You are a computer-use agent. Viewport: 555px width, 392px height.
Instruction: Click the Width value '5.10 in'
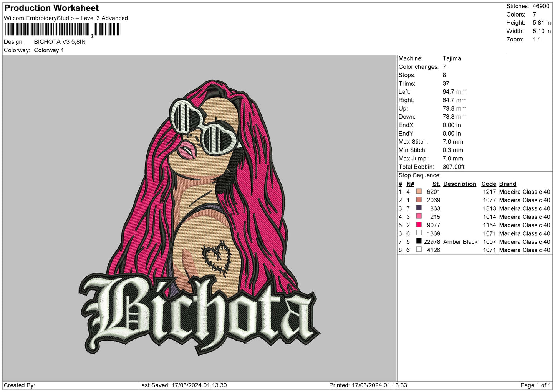[x=542, y=31]
